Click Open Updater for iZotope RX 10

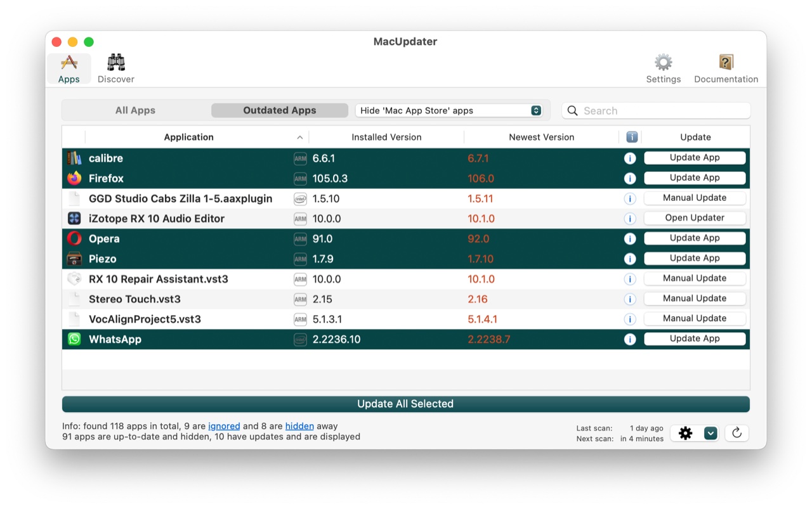click(x=695, y=218)
